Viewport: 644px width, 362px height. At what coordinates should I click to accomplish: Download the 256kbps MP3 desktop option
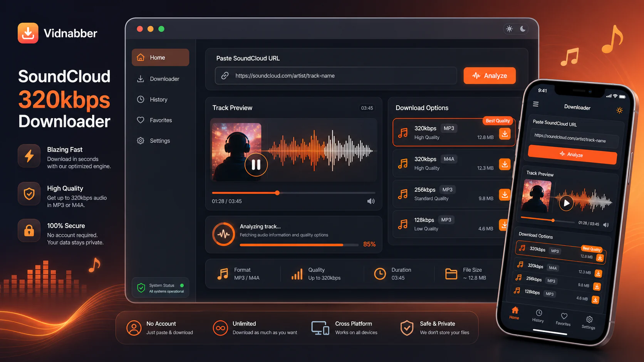[505, 195]
